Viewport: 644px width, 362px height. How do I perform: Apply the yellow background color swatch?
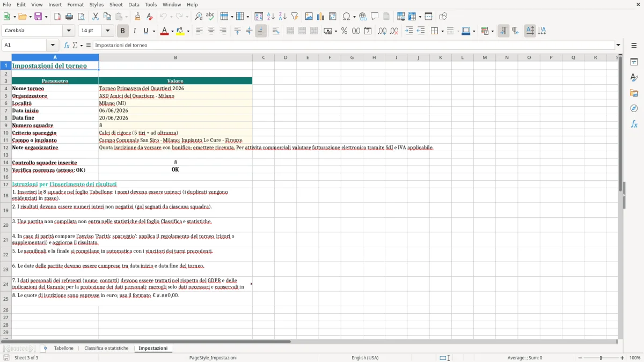pyautogui.click(x=180, y=31)
